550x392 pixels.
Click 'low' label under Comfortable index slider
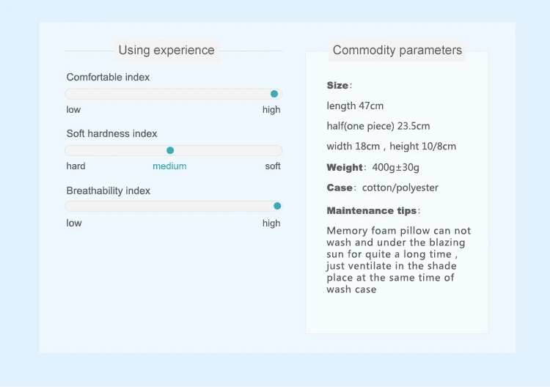coord(73,110)
